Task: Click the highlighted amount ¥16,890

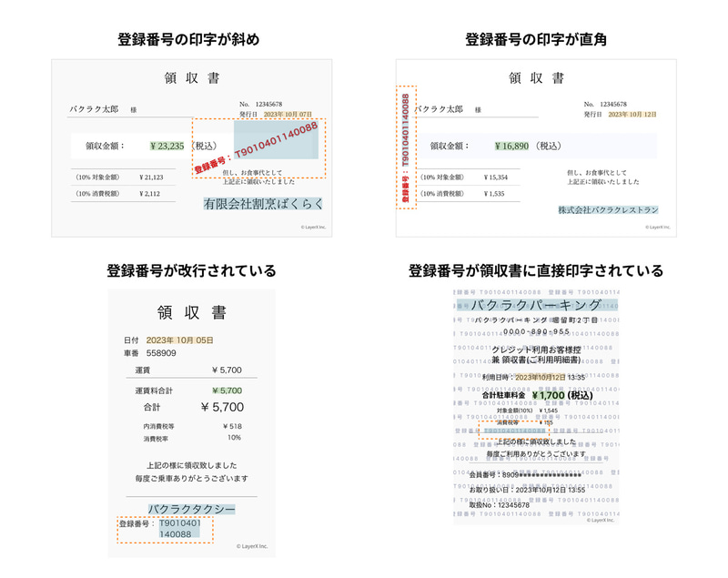Action: click(x=511, y=147)
